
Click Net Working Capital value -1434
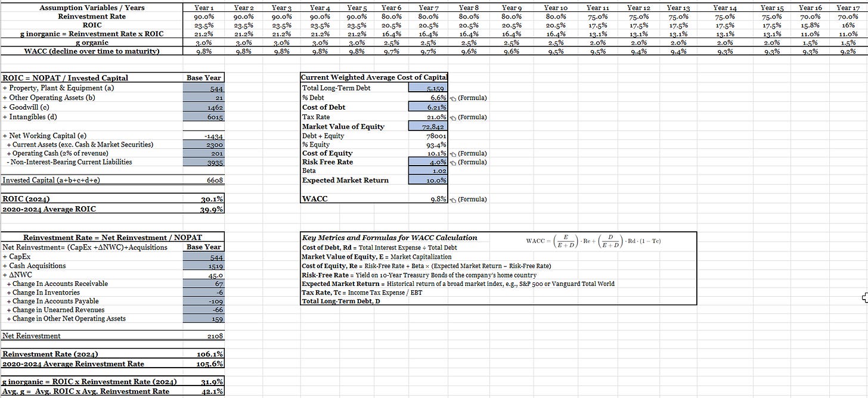tap(204, 137)
